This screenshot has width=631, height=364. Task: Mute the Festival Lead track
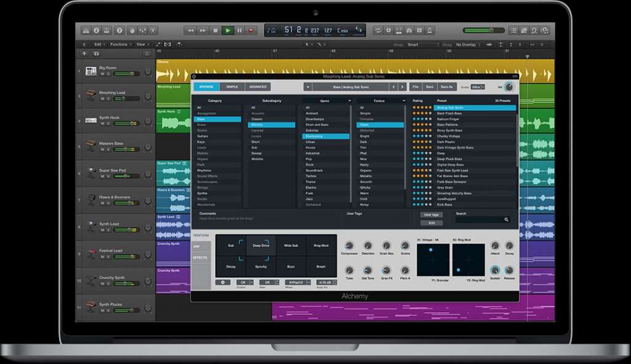coord(102,256)
